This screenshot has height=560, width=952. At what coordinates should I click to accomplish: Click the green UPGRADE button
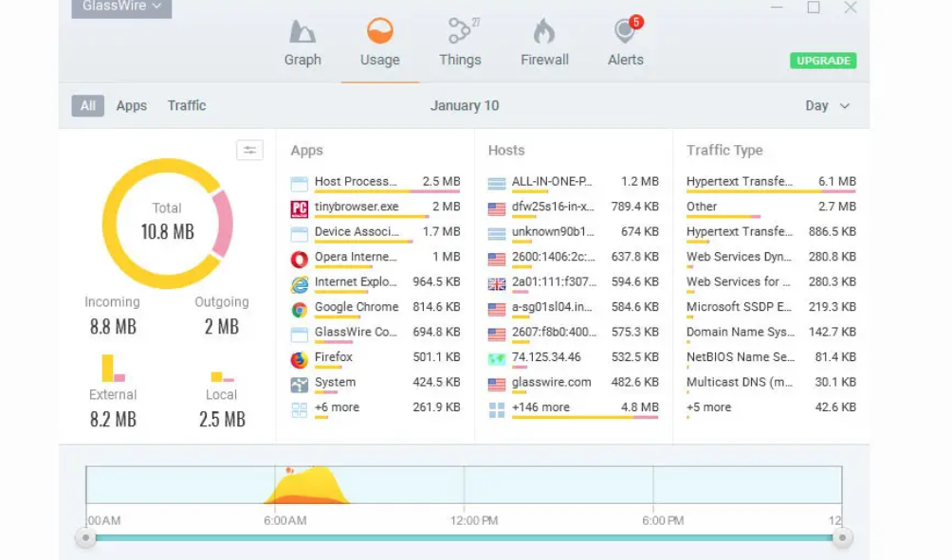pos(823,61)
